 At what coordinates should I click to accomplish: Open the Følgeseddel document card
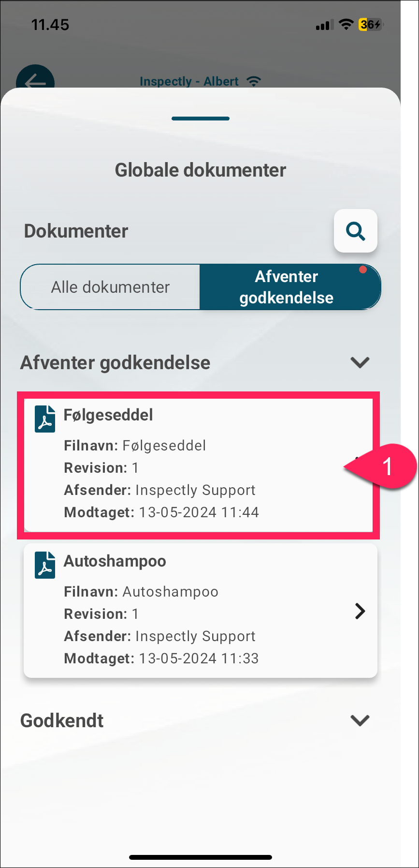199,465
